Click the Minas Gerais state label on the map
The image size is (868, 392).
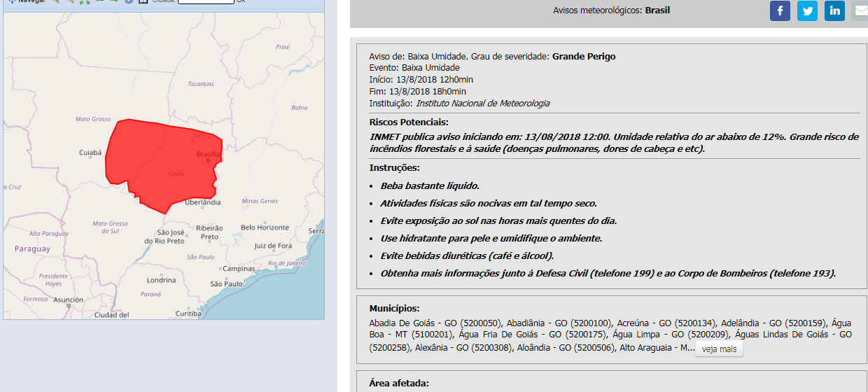pos(260,201)
